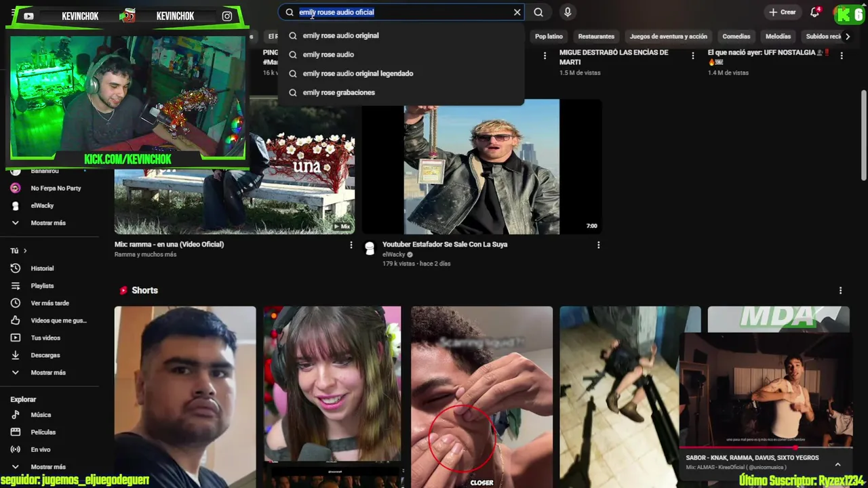Open options for 'Youtuber Estafador' video

tap(598, 245)
